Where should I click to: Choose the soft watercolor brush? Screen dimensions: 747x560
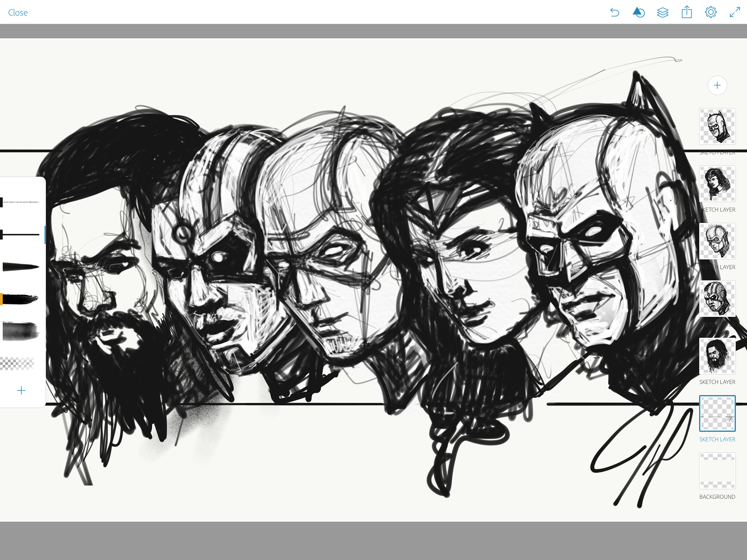point(20,331)
